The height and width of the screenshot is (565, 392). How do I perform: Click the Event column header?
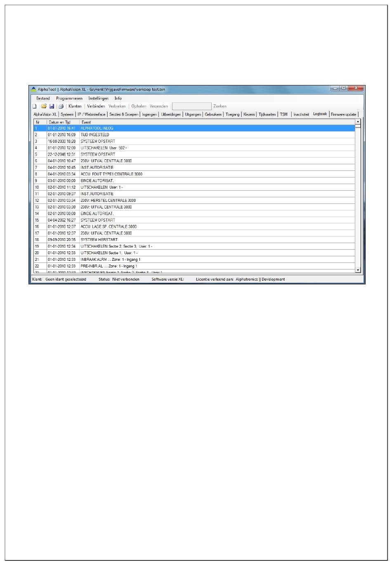pyautogui.click(x=217, y=122)
